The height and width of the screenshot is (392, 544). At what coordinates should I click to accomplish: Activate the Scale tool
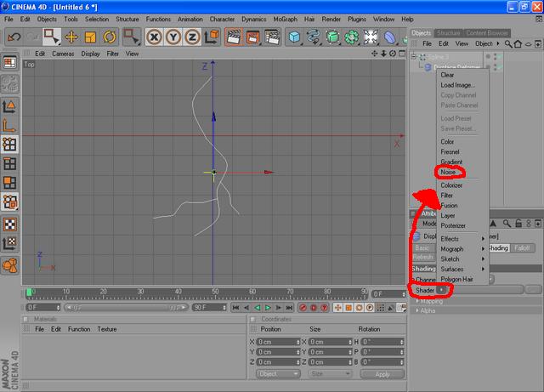coord(90,37)
